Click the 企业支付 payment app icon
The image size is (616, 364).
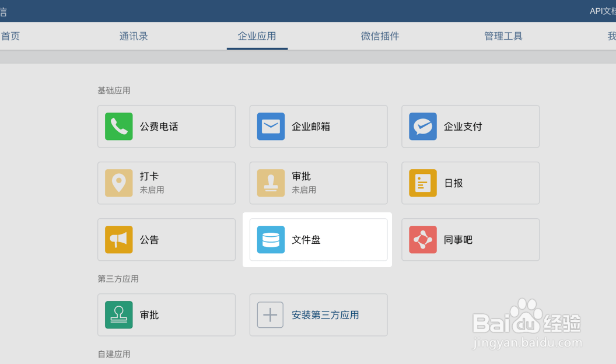422,126
